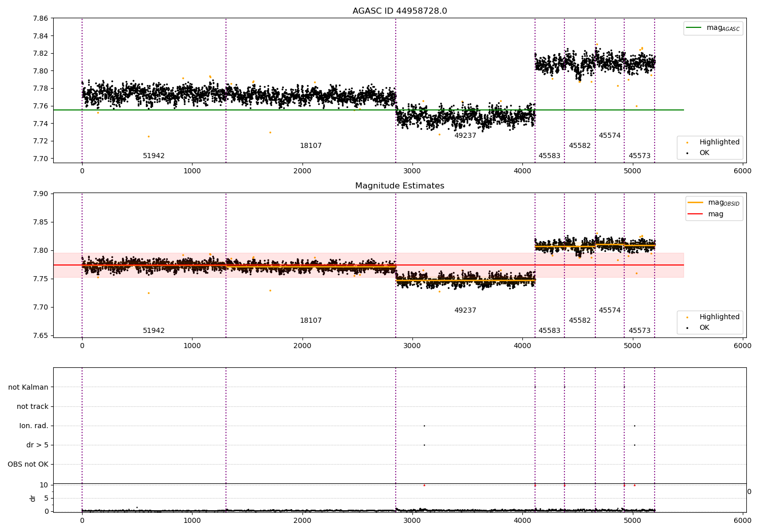
Task: Click obsid label 51942 in AGASC ID plot
Action: [x=154, y=156]
